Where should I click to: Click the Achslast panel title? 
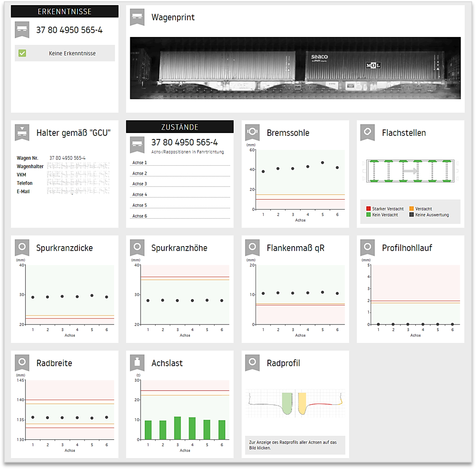pos(167,363)
